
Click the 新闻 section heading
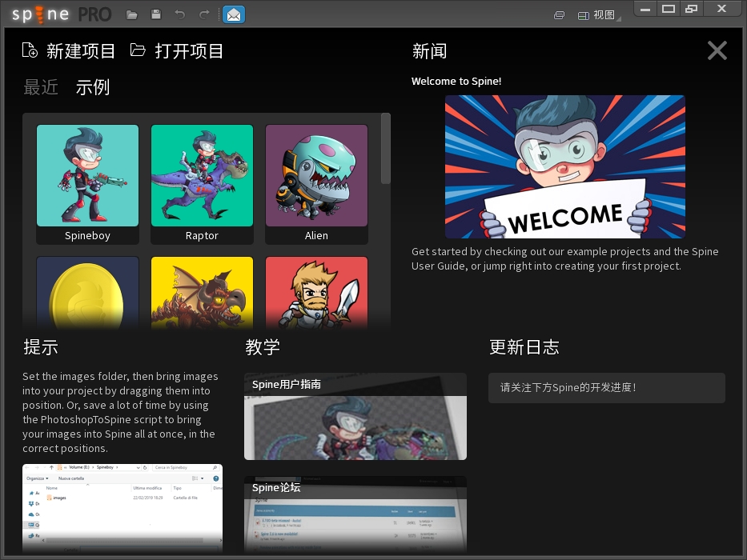[x=429, y=51]
